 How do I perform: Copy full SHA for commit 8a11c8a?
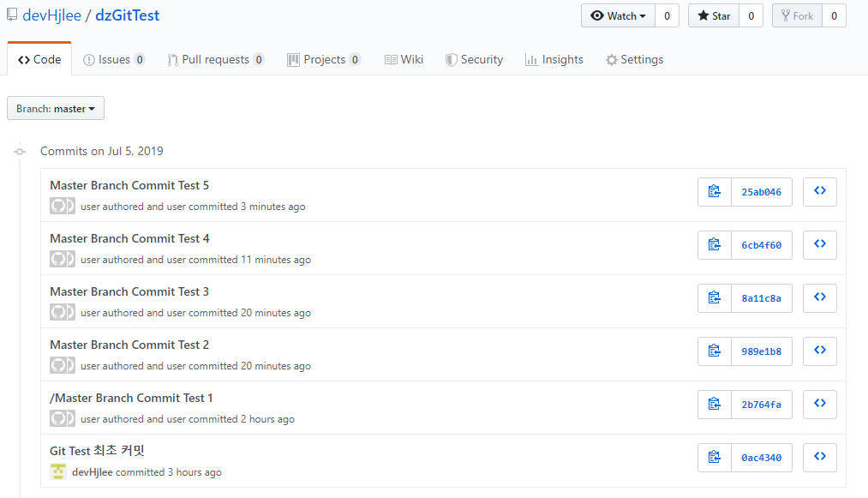click(x=715, y=298)
